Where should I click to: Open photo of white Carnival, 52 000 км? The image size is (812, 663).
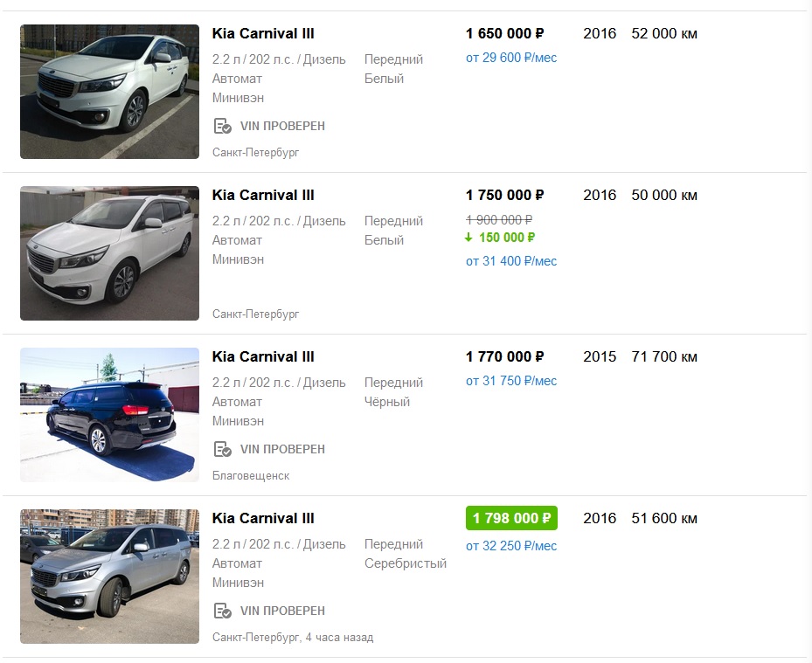(x=109, y=92)
